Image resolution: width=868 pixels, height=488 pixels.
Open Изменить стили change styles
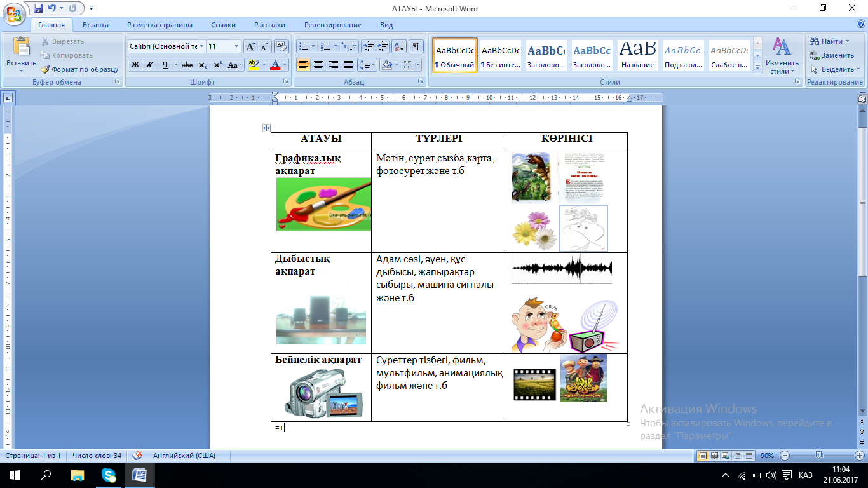(782, 55)
